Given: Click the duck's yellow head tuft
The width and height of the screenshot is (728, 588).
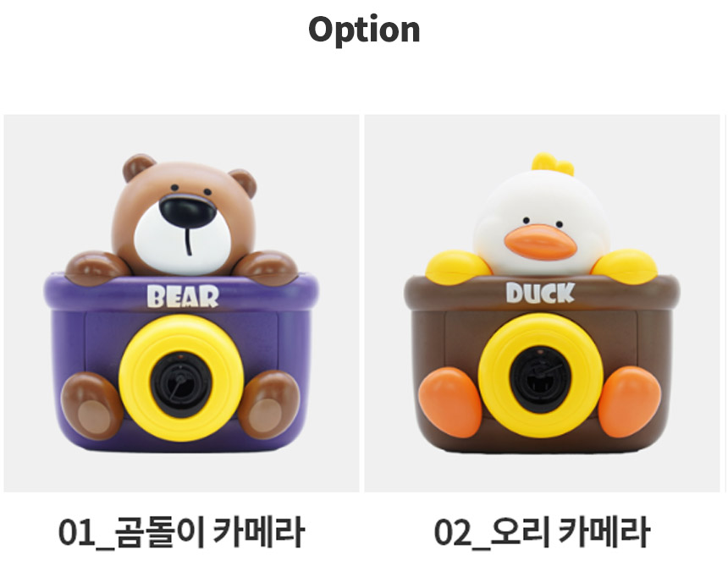Looking at the screenshot, I should tap(552, 162).
